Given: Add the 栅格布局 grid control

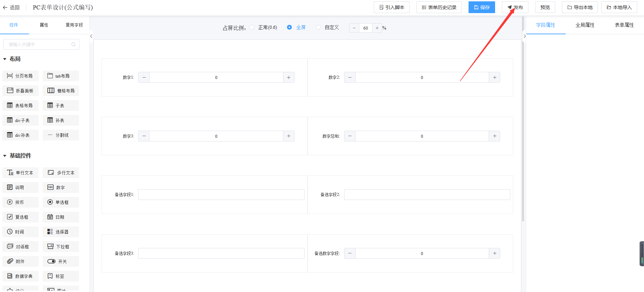Looking at the screenshot, I should [x=61, y=91].
